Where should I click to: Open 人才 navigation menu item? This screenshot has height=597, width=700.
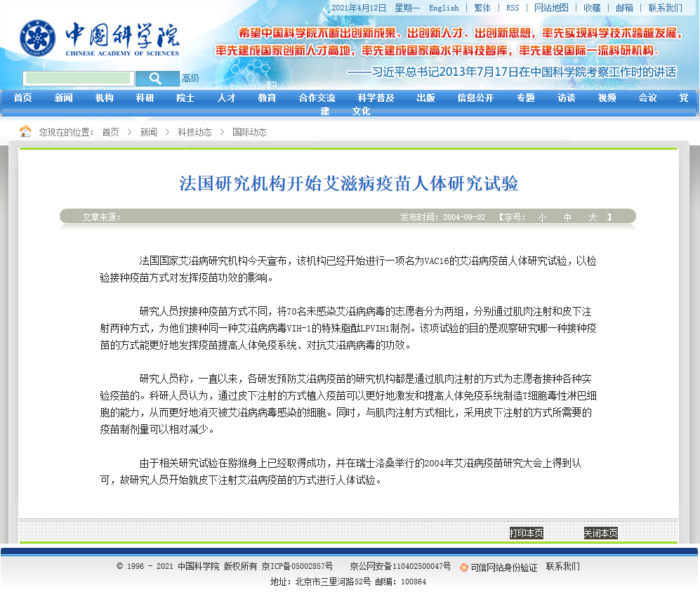pyautogui.click(x=226, y=98)
